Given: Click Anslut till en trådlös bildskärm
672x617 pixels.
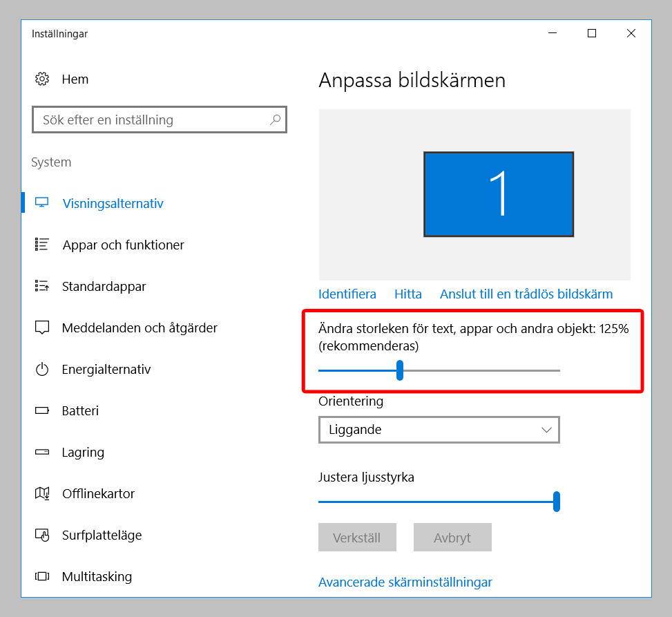Looking at the screenshot, I should [526, 294].
